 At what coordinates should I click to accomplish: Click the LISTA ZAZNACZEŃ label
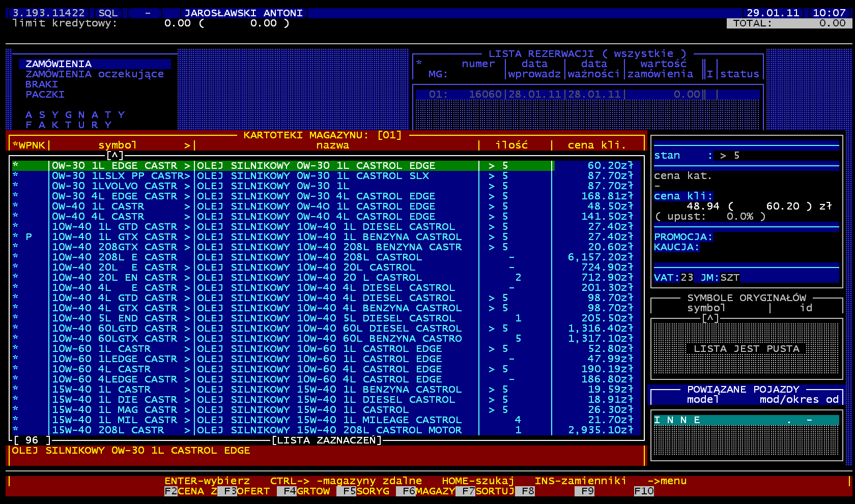(x=326, y=440)
